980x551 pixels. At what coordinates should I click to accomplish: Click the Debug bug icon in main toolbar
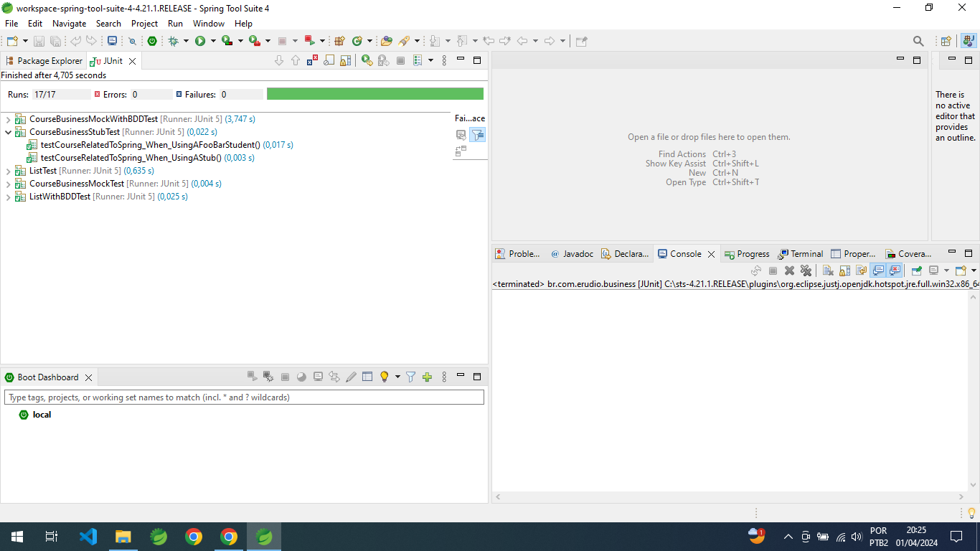coord(173,41)
